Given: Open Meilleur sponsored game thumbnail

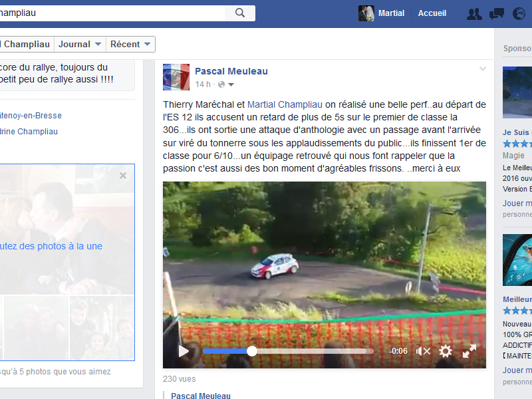Looking at the screenshot, I should (517, 260).
